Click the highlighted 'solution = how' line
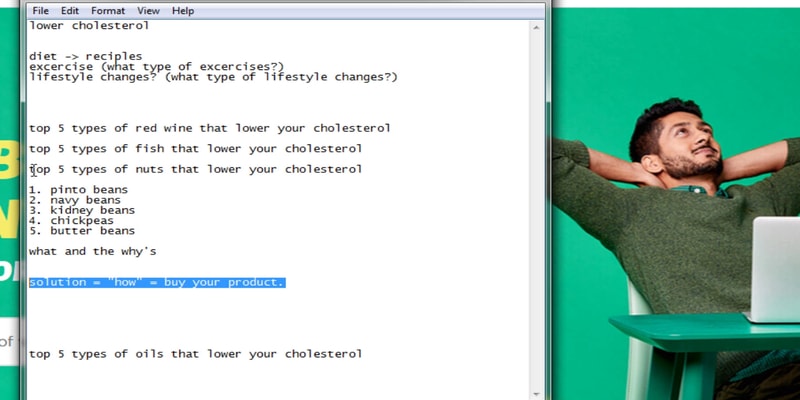 (157, 283)
